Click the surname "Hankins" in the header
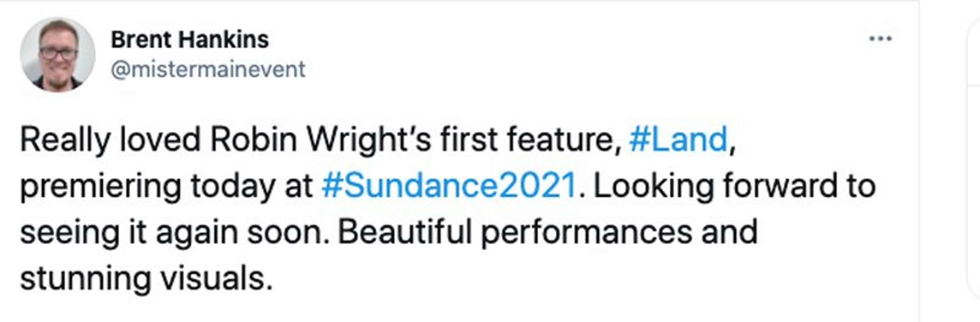 coord(224,40)
